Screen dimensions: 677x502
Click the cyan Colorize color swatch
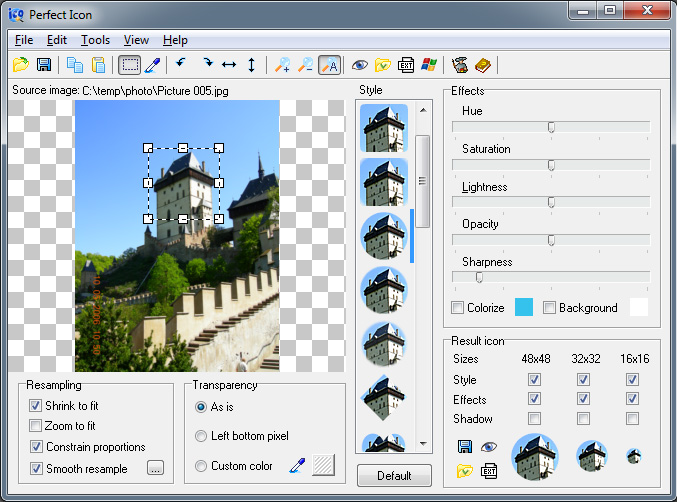pos(524,307)
